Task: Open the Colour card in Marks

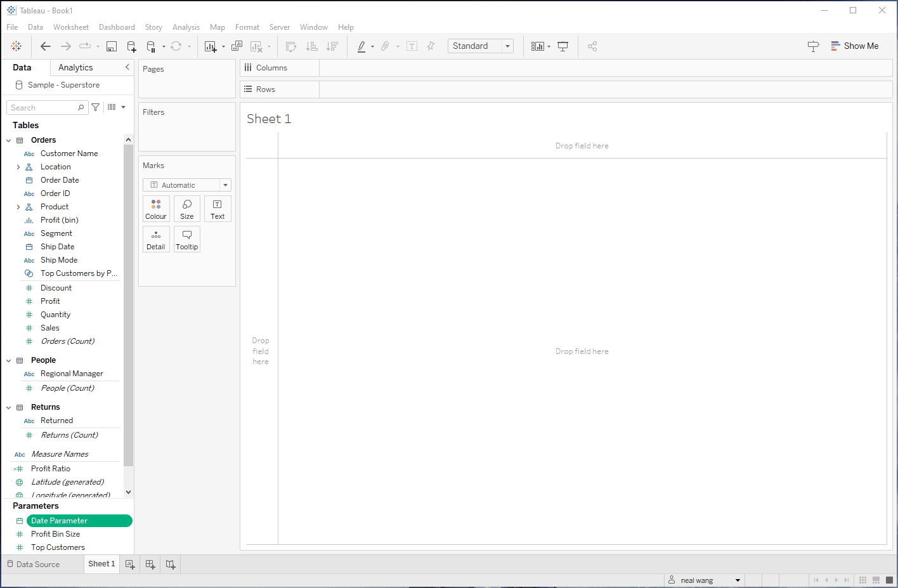Action: point(155,209)
